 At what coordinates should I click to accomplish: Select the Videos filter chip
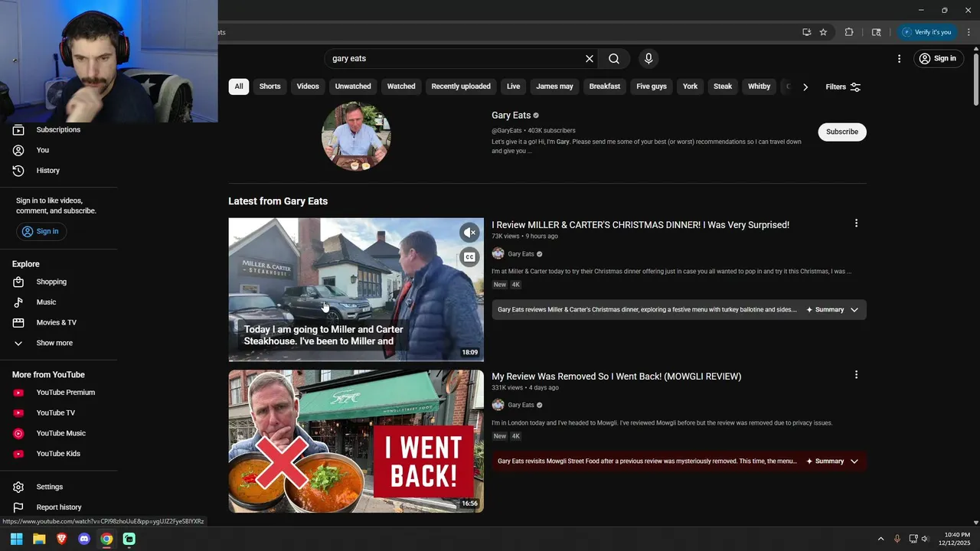308,86
